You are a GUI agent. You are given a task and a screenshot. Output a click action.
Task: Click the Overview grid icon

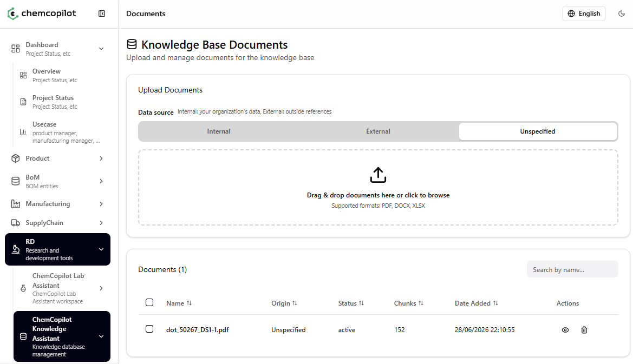pyautogui.click(x=23, y=75)
